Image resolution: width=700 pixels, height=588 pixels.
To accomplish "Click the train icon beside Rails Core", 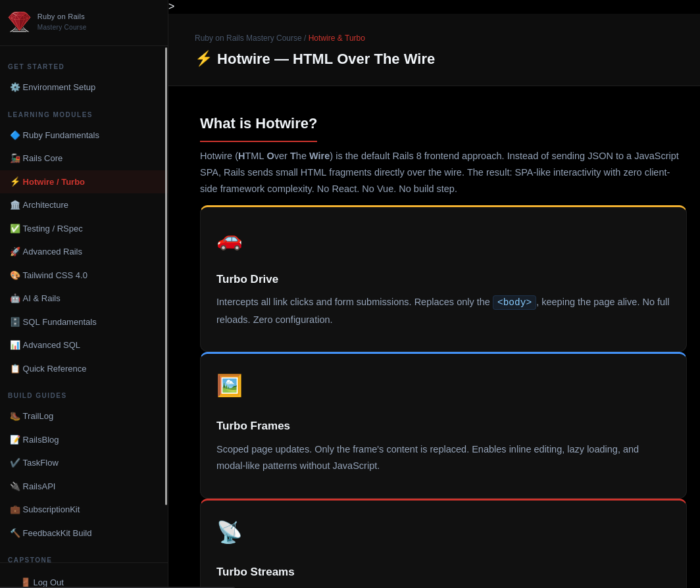I will pyautogui.click(x=15, y=158).
